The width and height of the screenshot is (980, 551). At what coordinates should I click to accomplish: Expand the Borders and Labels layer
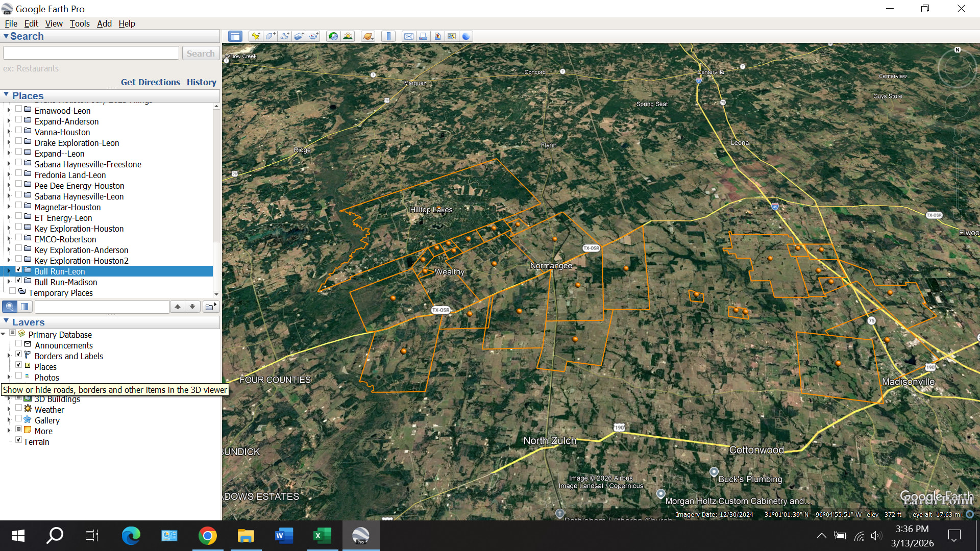click(x=9, y=356)
